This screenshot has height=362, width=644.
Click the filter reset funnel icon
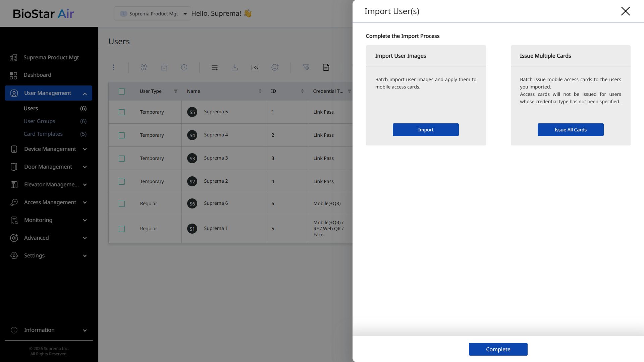coord(306,67)
